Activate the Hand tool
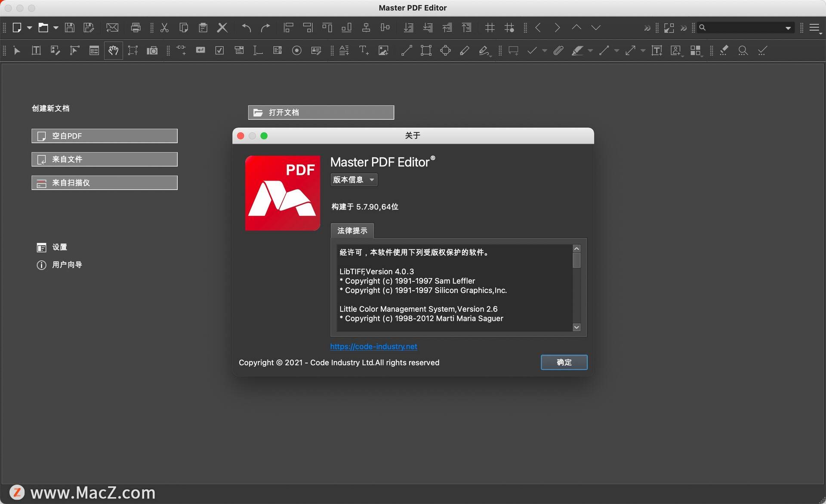Image resolution: width=826 pixels, height=504 pixels. 113,50
